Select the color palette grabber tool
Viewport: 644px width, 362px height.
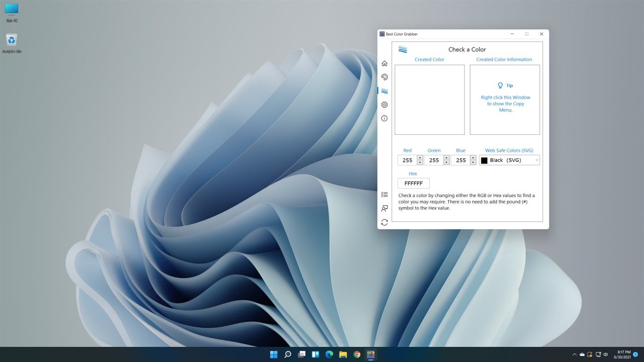coord(384,77)
